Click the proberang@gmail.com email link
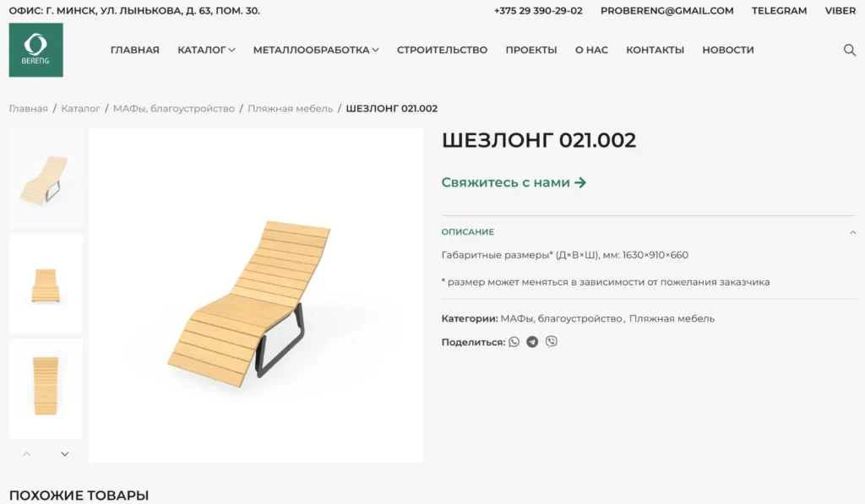This screenshot has width=865, height=504. (x=667, y=10)
